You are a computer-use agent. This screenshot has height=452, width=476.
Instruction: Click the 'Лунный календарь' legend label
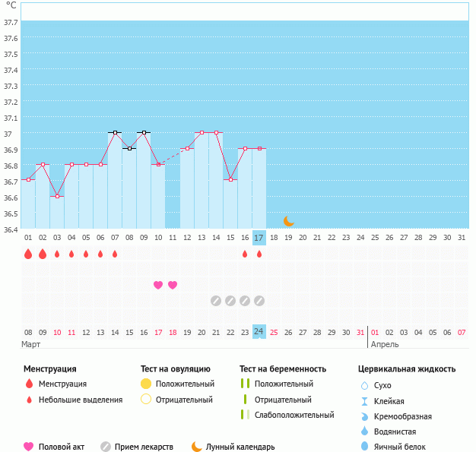pyautogui.click(x=243, y=447)
